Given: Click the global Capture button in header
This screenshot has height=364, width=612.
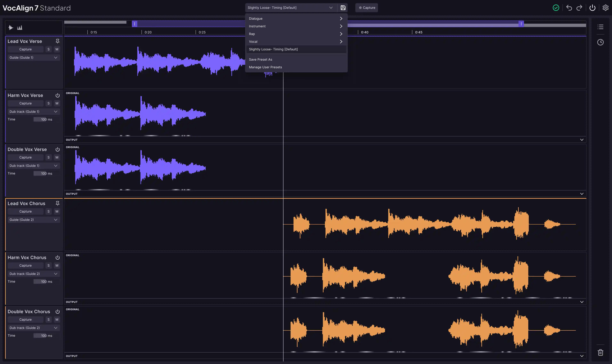Looking at the screenshot, I should [x=366, y=8].
